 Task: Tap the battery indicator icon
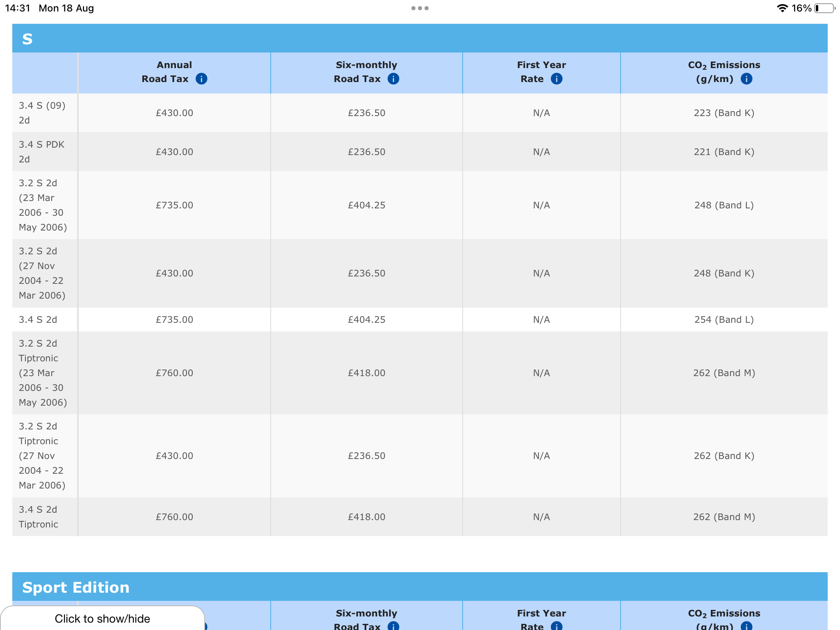(824, 8)
